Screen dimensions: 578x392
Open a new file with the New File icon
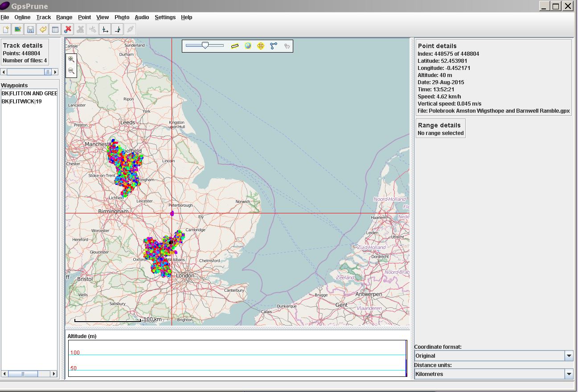pyautogui.click(x=6, y=29)
